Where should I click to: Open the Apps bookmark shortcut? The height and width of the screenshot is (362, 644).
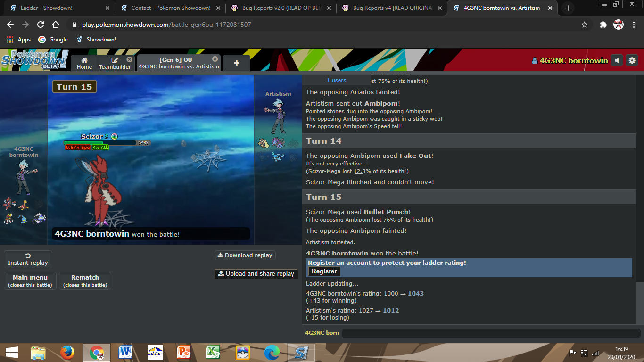click(x=19, y=40)
